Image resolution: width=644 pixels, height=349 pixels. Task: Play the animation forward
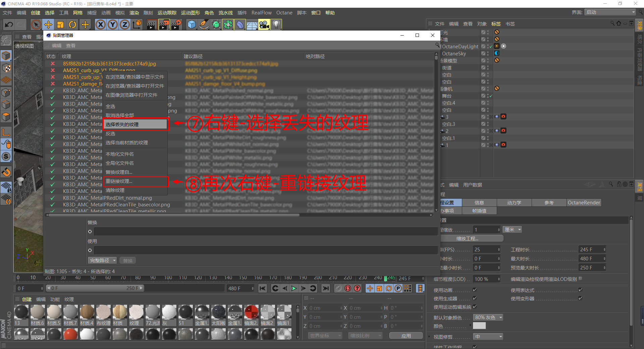294,288
